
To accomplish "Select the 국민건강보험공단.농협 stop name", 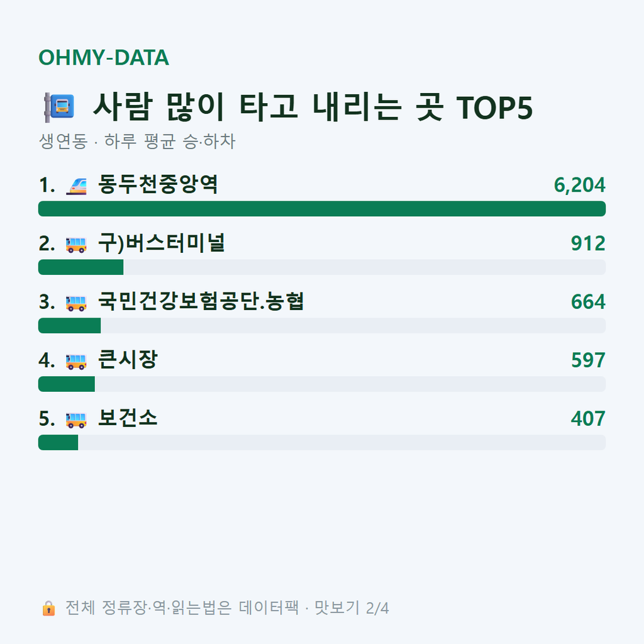I will pos(201,301).
